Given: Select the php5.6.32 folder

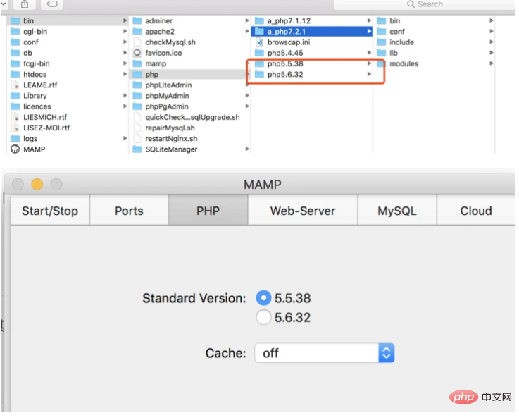Looking at the screenshot, I should (x=312, y=74).
